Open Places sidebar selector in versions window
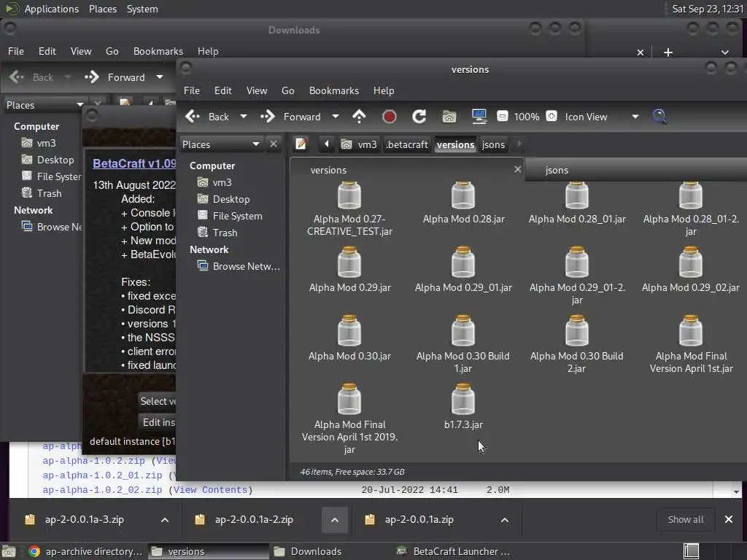This screenshot has width=747, height=560. tap(221, 144)
